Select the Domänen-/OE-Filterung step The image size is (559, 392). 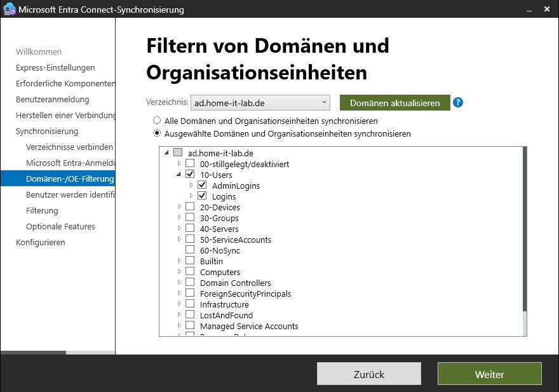tap(58, 179)
